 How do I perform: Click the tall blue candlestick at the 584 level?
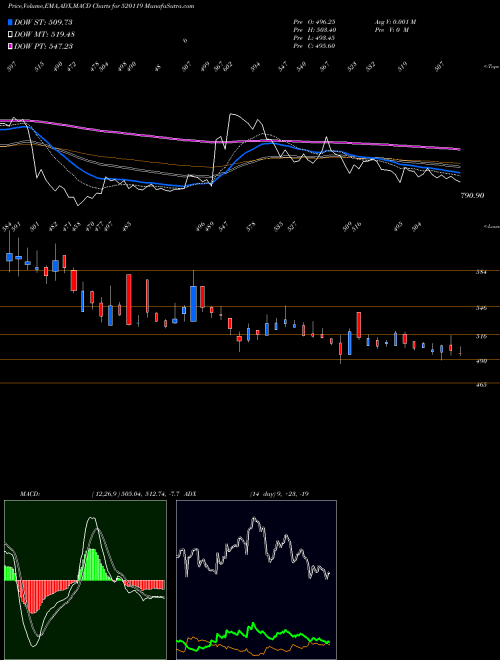pos(193,303)
